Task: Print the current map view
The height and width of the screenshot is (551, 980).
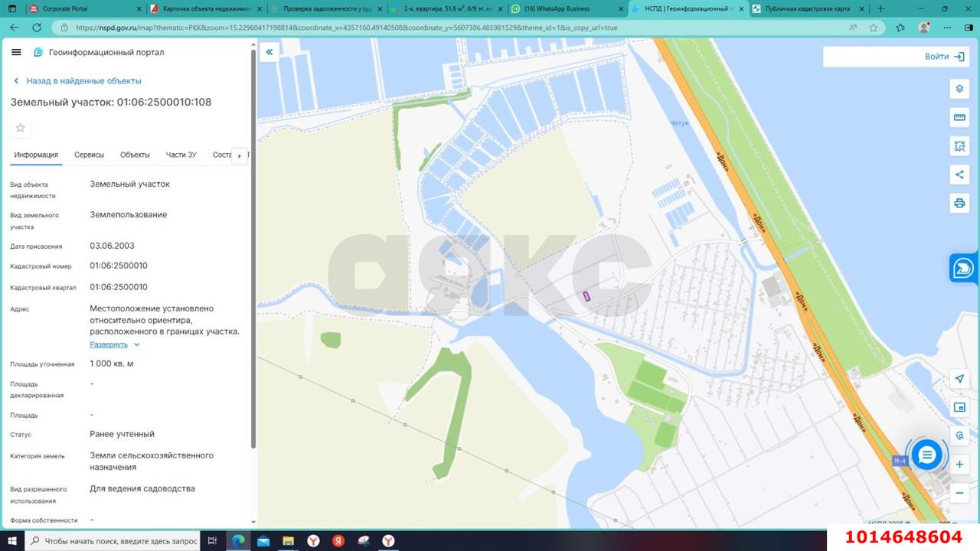Action: 959,203
